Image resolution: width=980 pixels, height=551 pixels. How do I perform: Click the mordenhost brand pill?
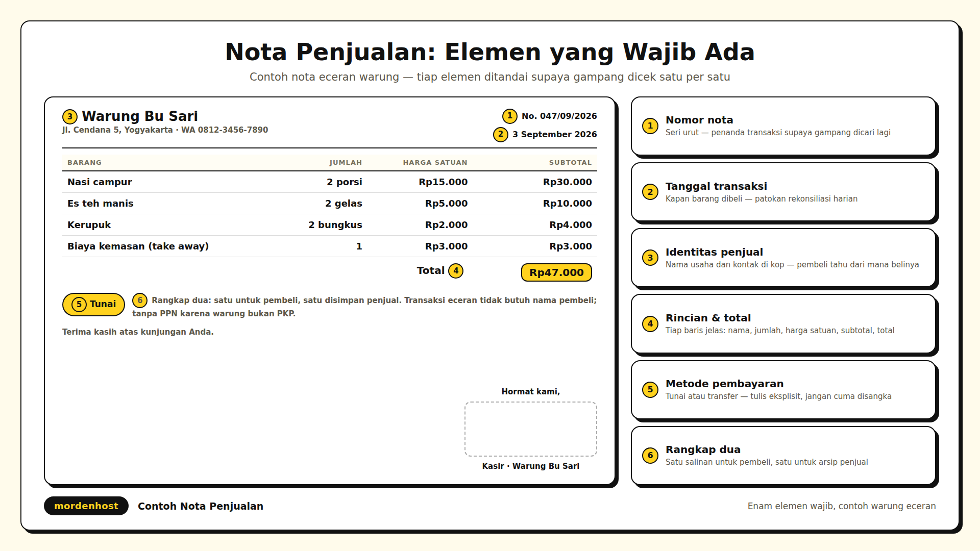(x=86, y=506)
